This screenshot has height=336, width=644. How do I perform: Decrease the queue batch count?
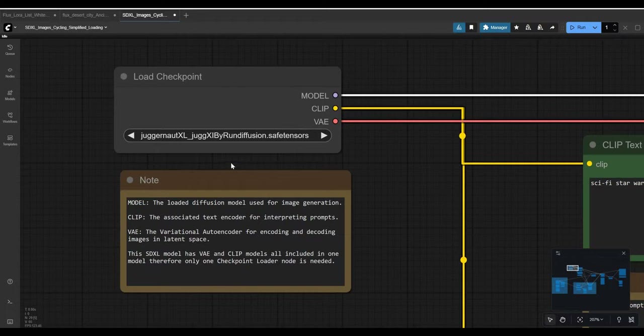614,30
